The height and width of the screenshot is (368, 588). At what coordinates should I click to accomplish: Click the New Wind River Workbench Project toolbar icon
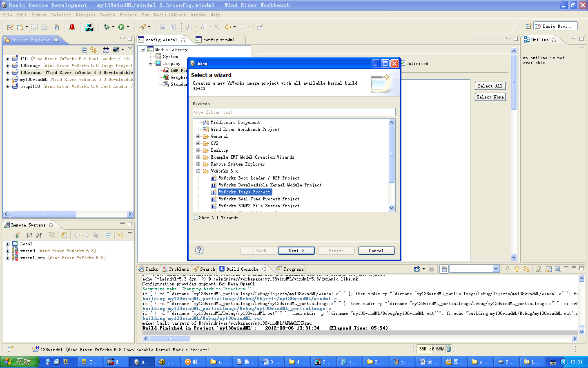coord(10,27)
